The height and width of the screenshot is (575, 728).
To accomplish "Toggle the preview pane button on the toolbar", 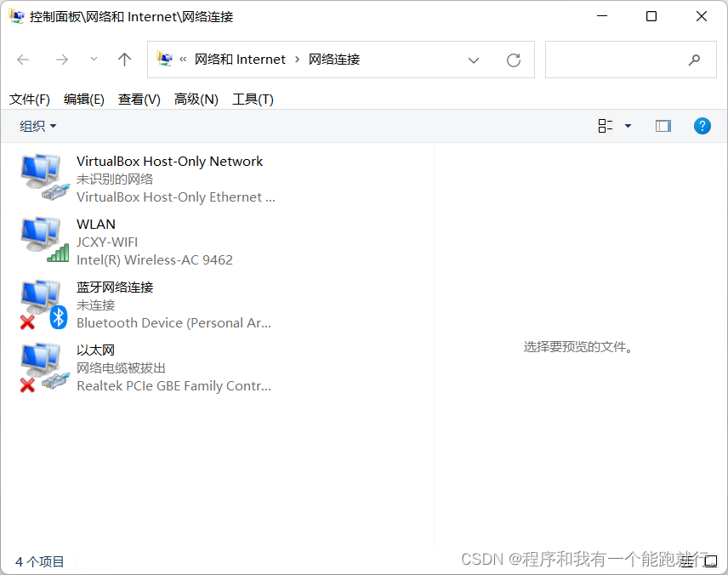I will click(x=663, y=125).
